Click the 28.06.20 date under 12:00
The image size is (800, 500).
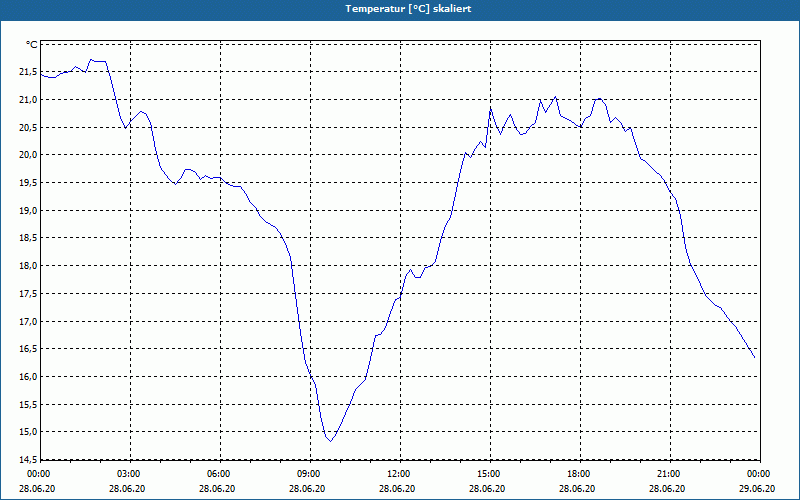[397, 488]
